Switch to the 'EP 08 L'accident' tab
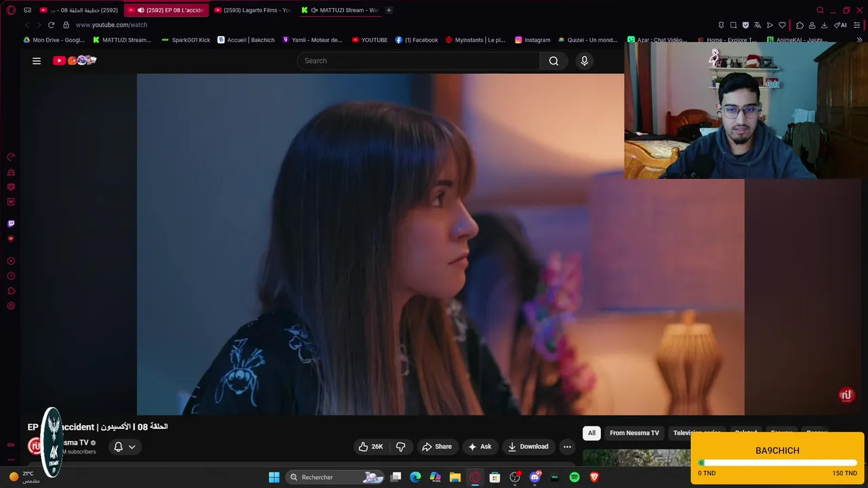The height and width of the screenshot is (488, 868). (165, 10)
